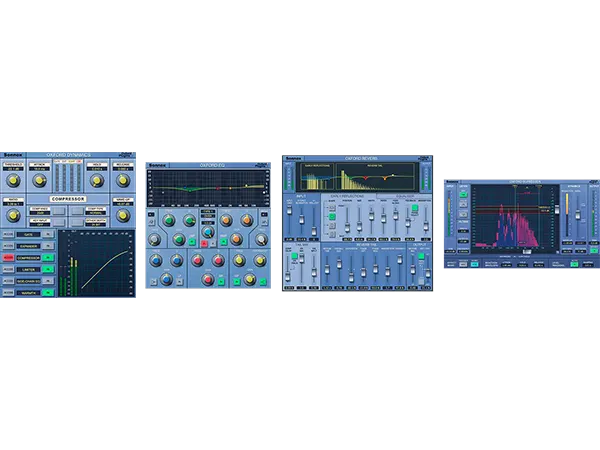Click the Input level fader in Oxford Reverb
Image resolution: width=600 pixels, height=450 pixels.
tap(289, 210)
